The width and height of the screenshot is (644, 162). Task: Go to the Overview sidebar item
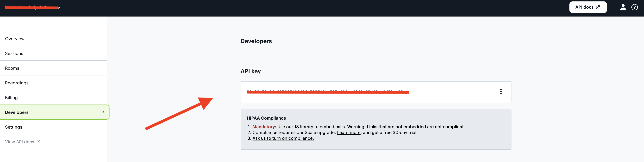pyautogui.click(x=53, y=39)
